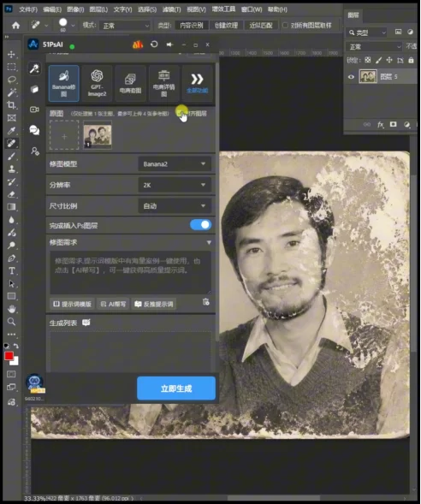This screenshot has width=421, height=504.
Task: Enable the 对所有图层取样 checkbox
Action: click(x=285, y=25)
